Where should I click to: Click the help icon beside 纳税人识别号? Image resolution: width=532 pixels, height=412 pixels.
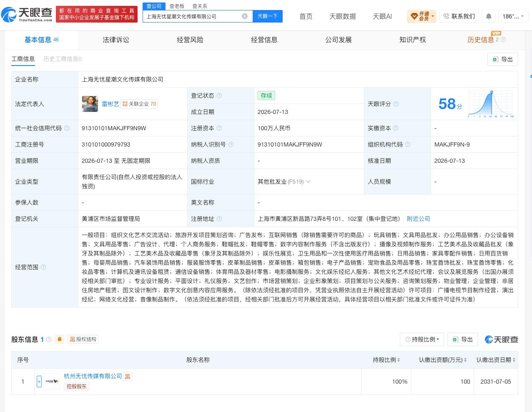(x=231, y=144)
